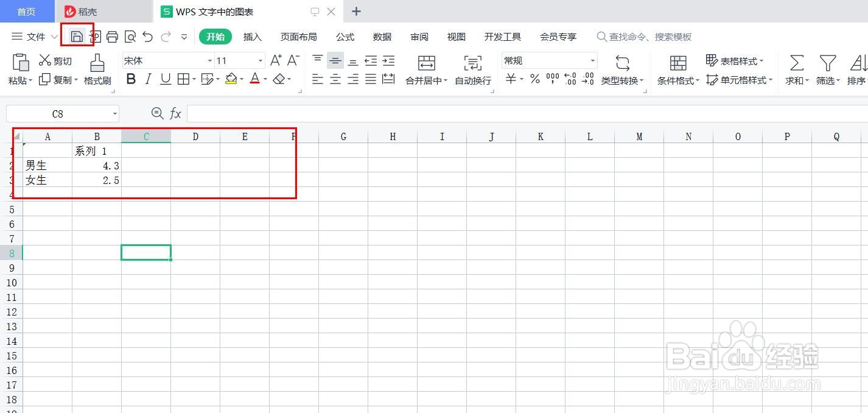Viewport: 868px width, 413px height.
Task: Switch to 插入 ribbon tab
Action: click(253, 37)
